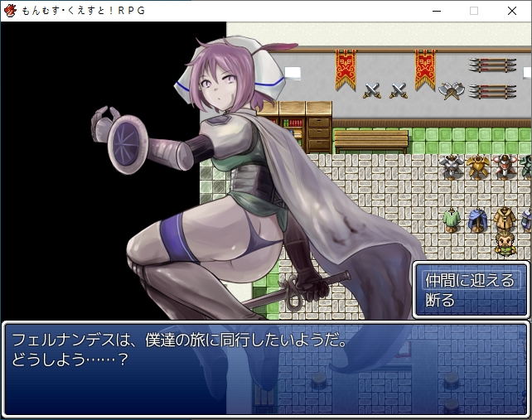Click the crossed battle axes on wall
The image size is (532, 420).
tap(452, 90)
